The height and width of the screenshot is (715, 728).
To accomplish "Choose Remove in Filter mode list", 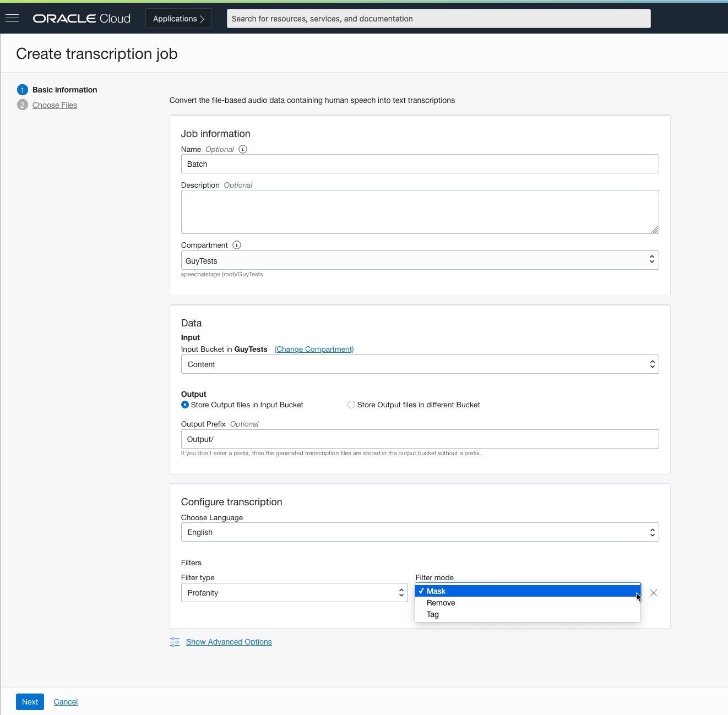I will (x=441, y=603).
